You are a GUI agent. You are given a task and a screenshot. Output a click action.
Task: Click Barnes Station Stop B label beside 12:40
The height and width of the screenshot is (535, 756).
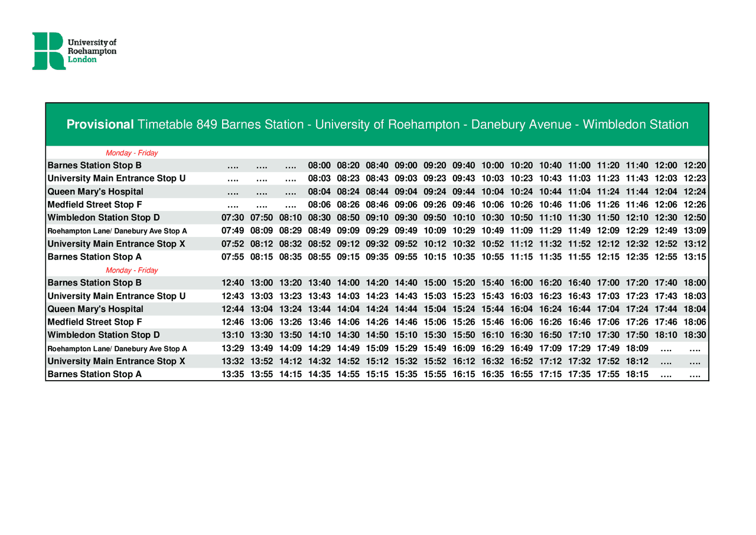(x=94, y=283)
